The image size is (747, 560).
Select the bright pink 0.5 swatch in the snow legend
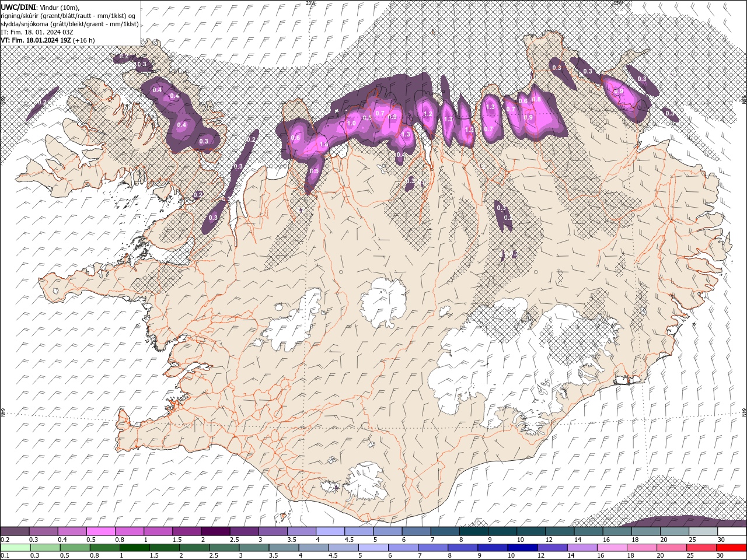(102, 531)
